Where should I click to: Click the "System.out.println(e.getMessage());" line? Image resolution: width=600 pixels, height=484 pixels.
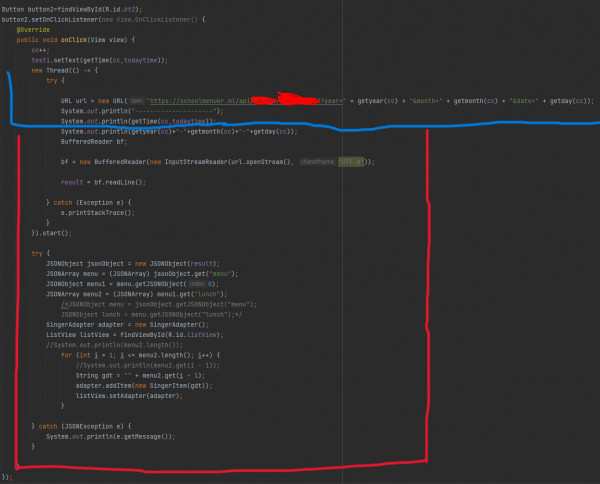(x=111, y=437)
